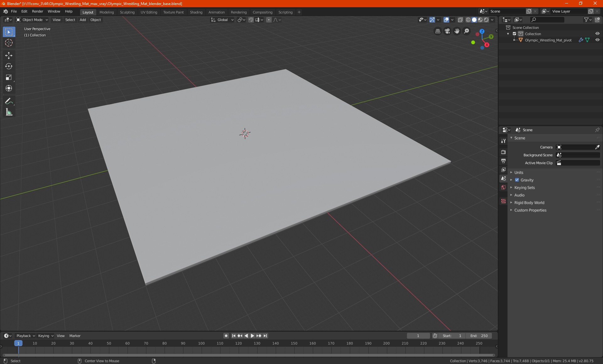The height and width of the screenshot is (364, 603).
Task: Jump to the last frame
Action: [x=265, y=336]
